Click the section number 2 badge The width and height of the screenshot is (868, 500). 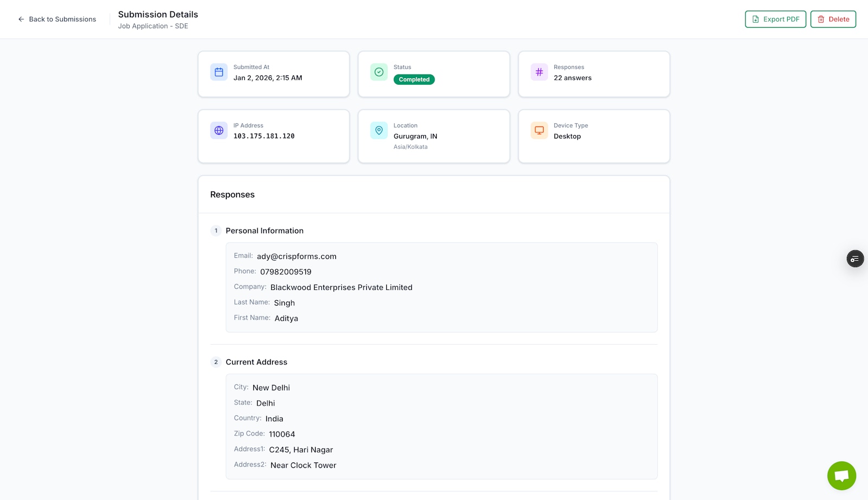(x=216, y=362)
